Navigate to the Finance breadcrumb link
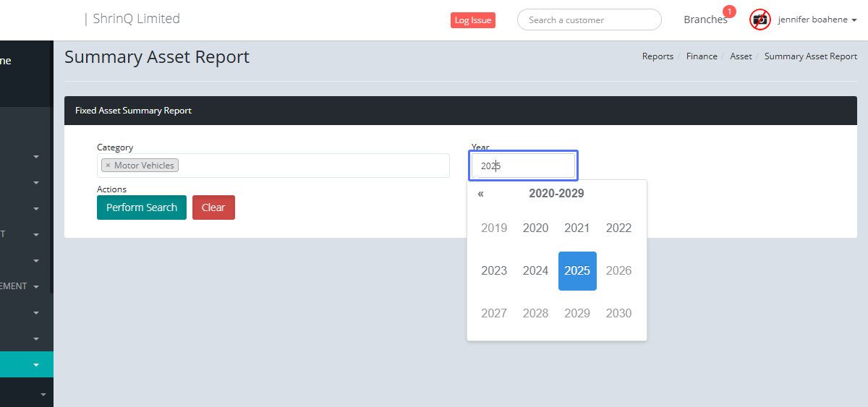This screenshot has width=868, height=407. 702,56
